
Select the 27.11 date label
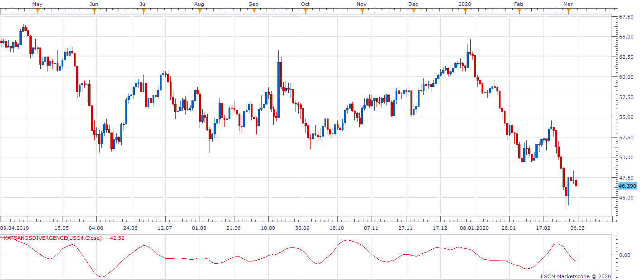pos(405,228)
